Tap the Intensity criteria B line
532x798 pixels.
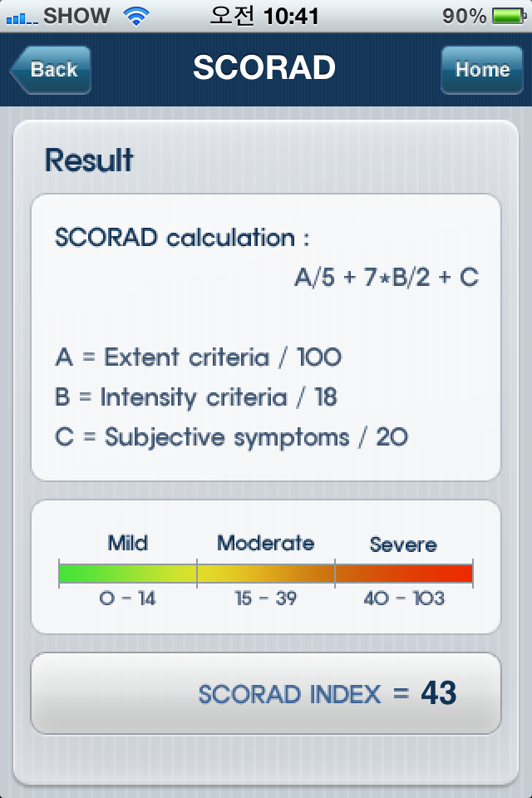tap(195, 397)
